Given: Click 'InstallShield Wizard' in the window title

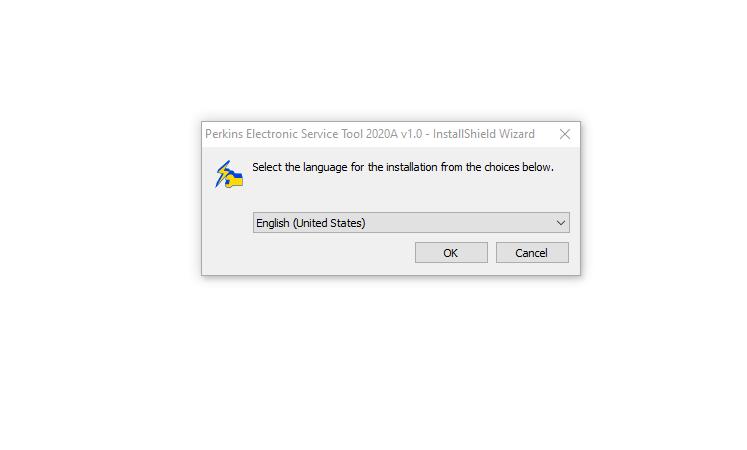Looking at the screenshot, I should (x=484, y=134).
